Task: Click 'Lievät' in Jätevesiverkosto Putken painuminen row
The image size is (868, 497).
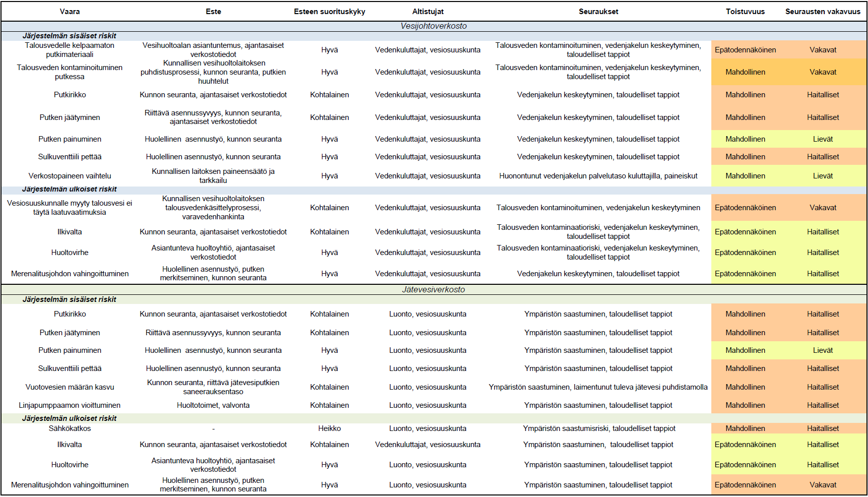Action: [x=823, y=350]
